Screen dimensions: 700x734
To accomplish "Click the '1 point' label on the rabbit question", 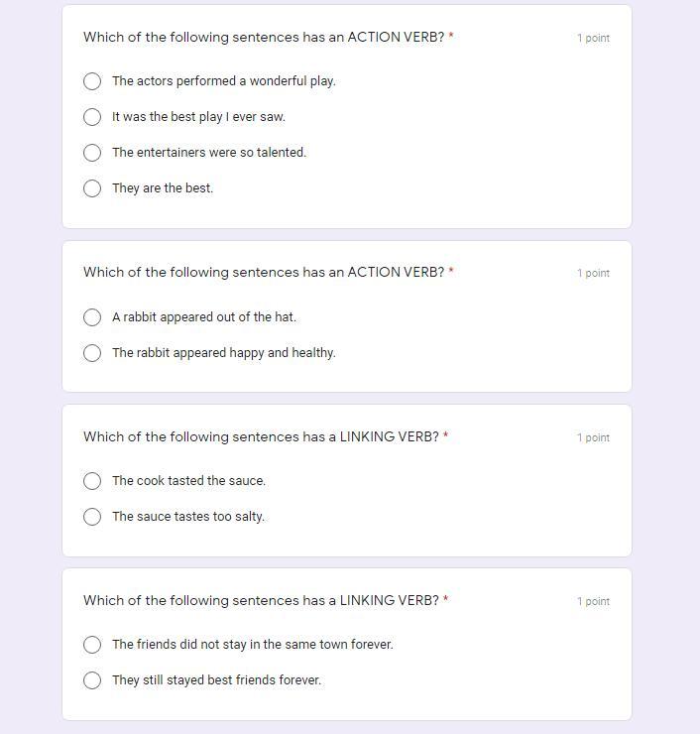I will pos(593,273).
